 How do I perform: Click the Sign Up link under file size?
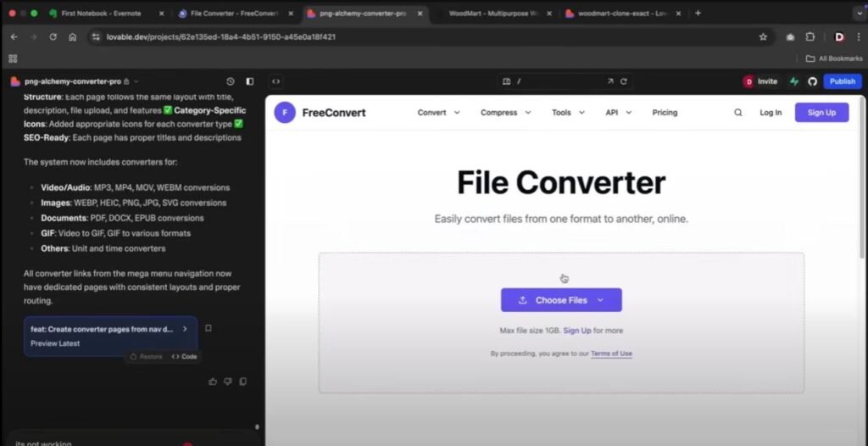pos(576,331)
